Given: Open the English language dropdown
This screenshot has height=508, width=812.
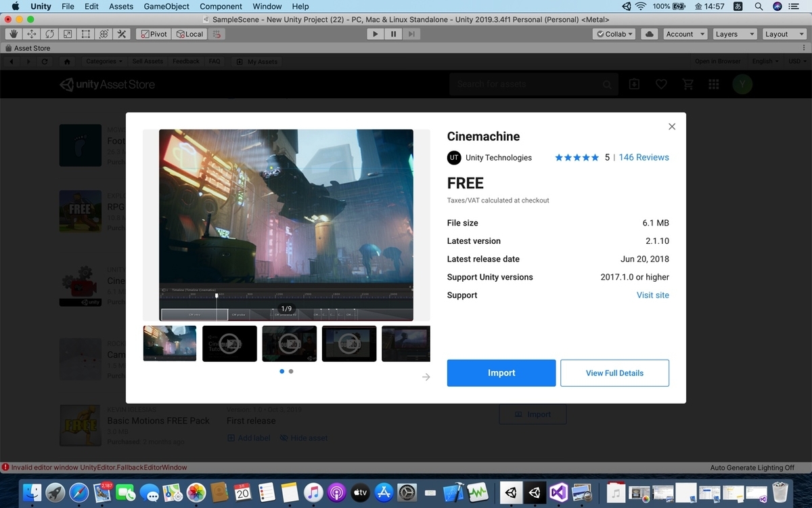Looking at the screenshot, I should point(765,62).
